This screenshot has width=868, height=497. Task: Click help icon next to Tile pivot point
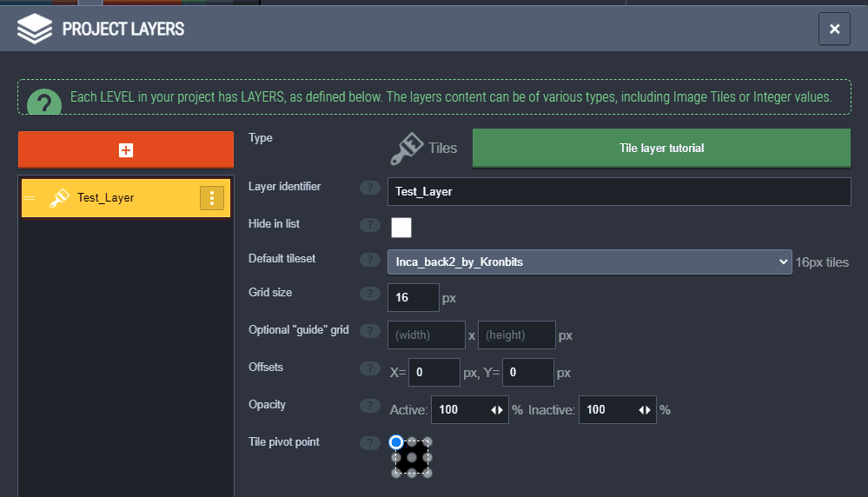[370, 443]
